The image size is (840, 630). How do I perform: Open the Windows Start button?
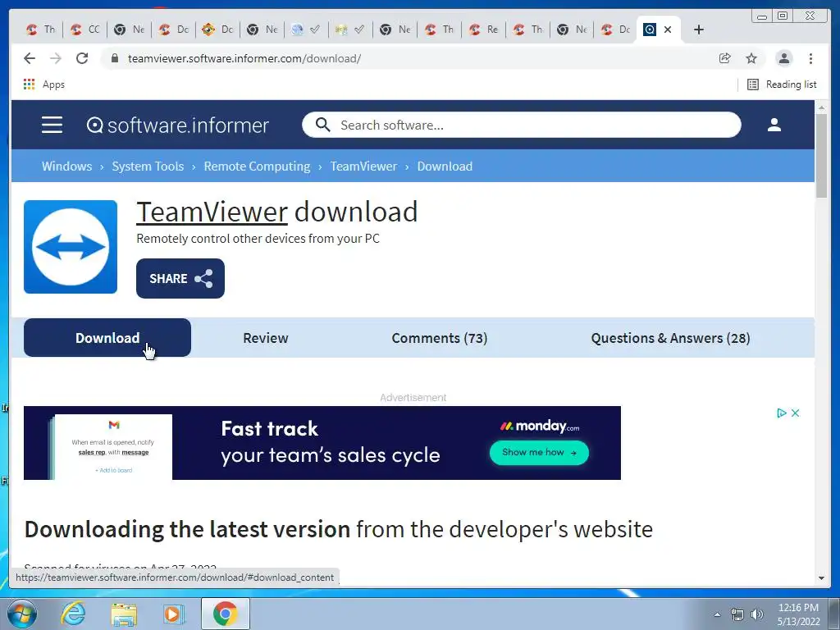(x=22, y=614)
